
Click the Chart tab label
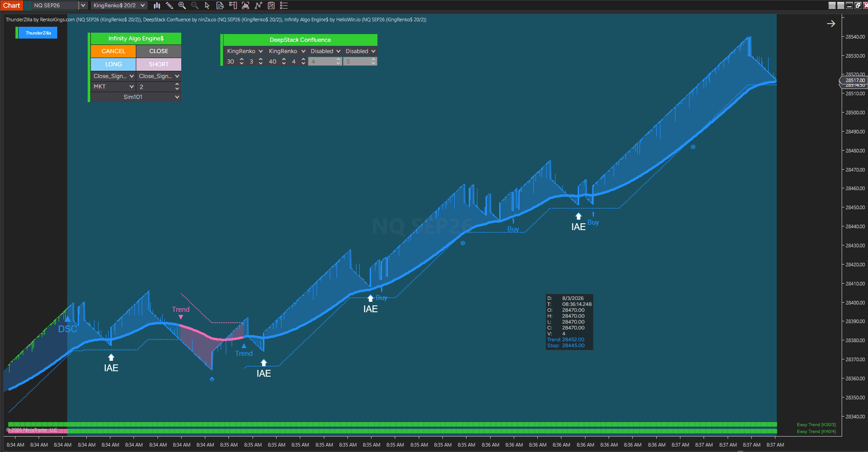(12, 5)
